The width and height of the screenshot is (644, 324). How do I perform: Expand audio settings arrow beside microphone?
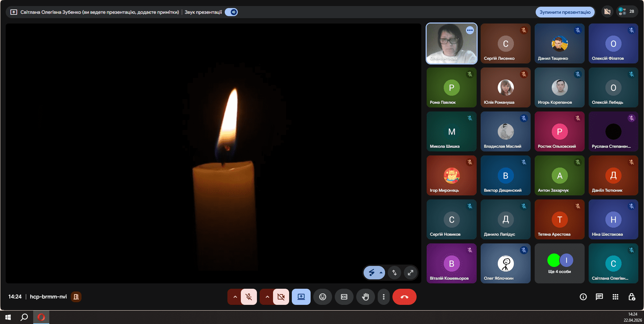pyautogui.click(x=235, y=297)
